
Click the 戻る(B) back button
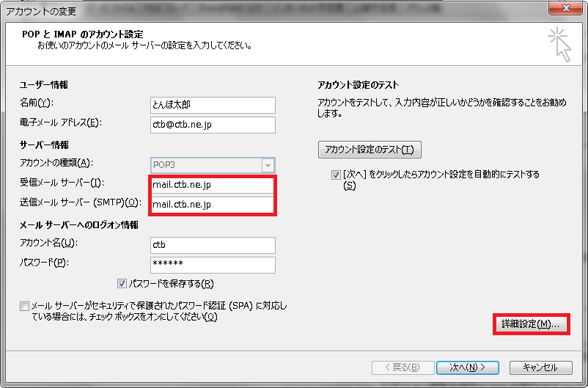pyautogui.click(x=403, y=367)
